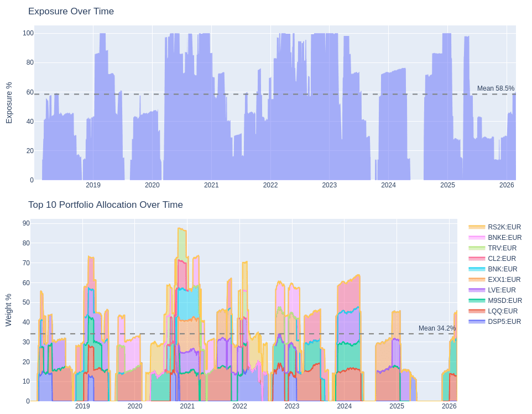The width and height of the screenshot is (532, 414).
Task: Toggle CL2:EUR legend entry
Action: click(x=492, y=258)
